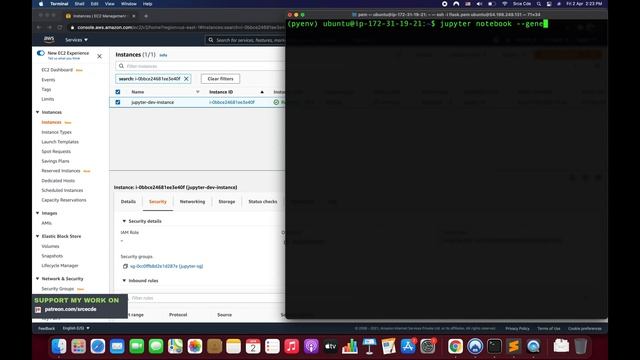The image size is (640, 360).
Task: Open the Shell menu in menu bar
Action: (79, 4)
